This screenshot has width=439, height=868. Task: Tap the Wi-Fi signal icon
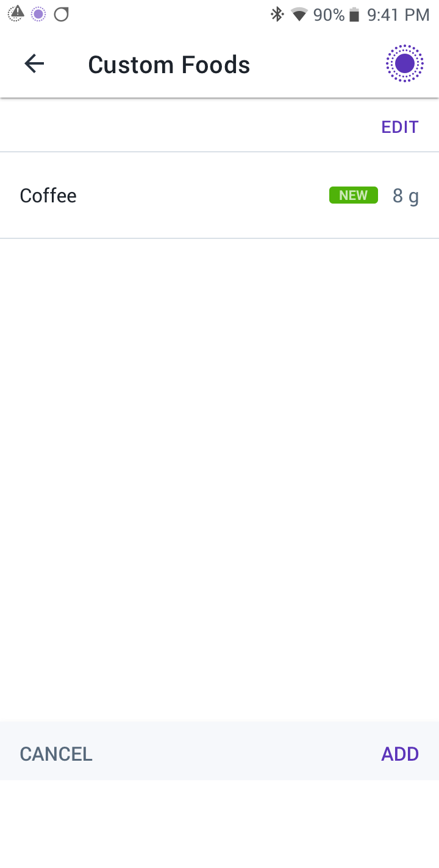tap(299, 15)
